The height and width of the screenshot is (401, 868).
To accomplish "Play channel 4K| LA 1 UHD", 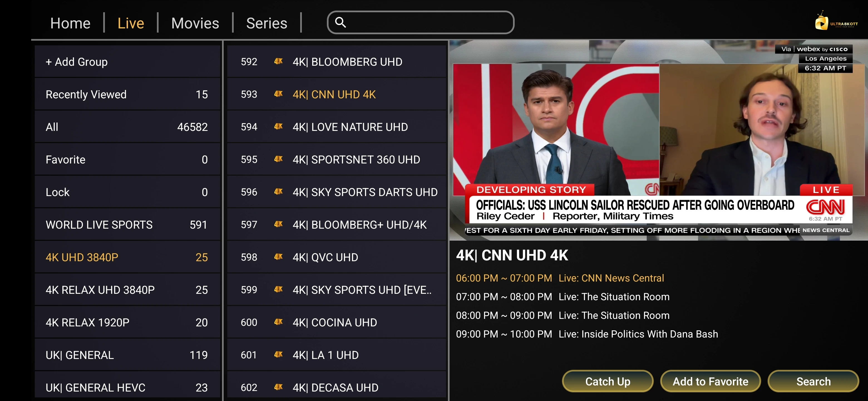I will 336,355.
